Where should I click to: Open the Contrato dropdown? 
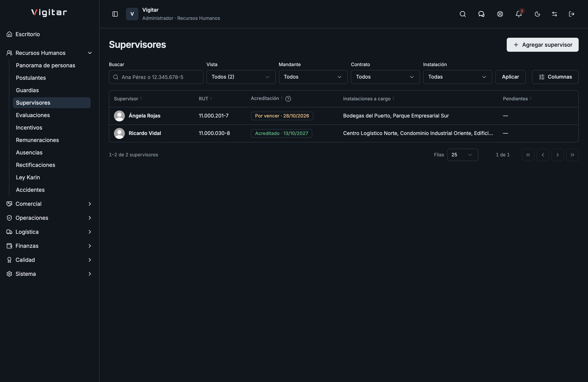coord(385,77)
